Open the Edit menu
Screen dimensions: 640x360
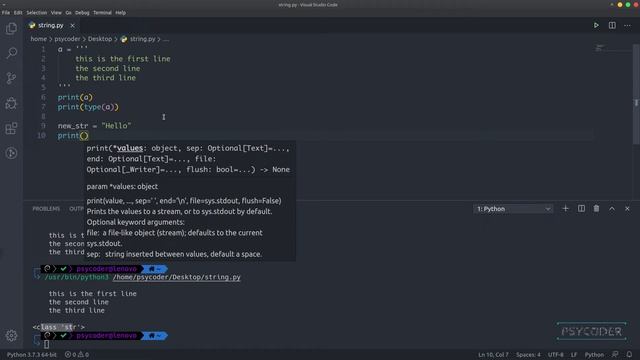18,13
